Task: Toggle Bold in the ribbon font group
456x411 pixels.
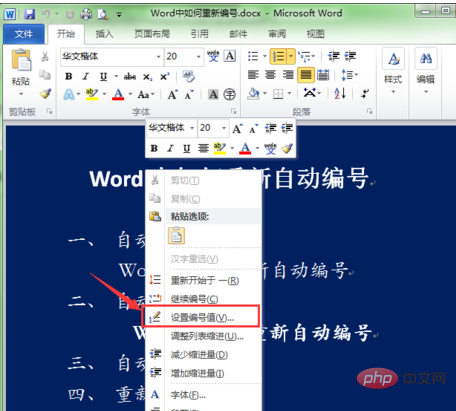Action: pos(69,76)
